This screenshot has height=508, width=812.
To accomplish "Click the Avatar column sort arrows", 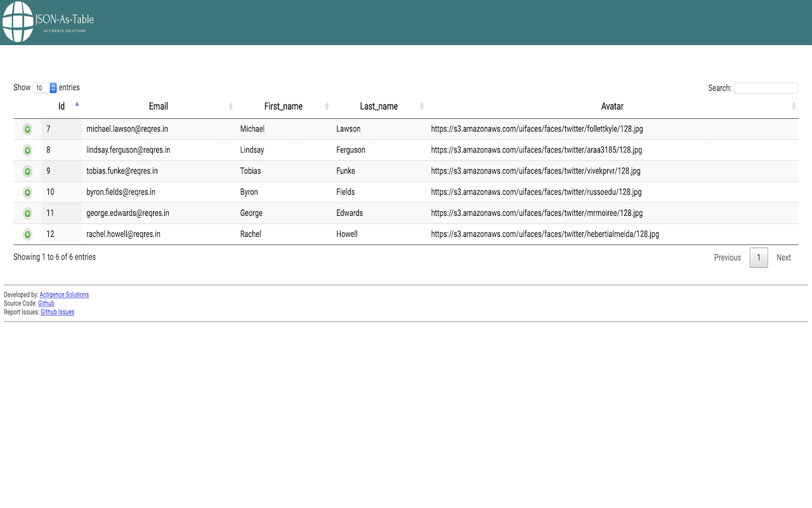I will pos(793,106).
